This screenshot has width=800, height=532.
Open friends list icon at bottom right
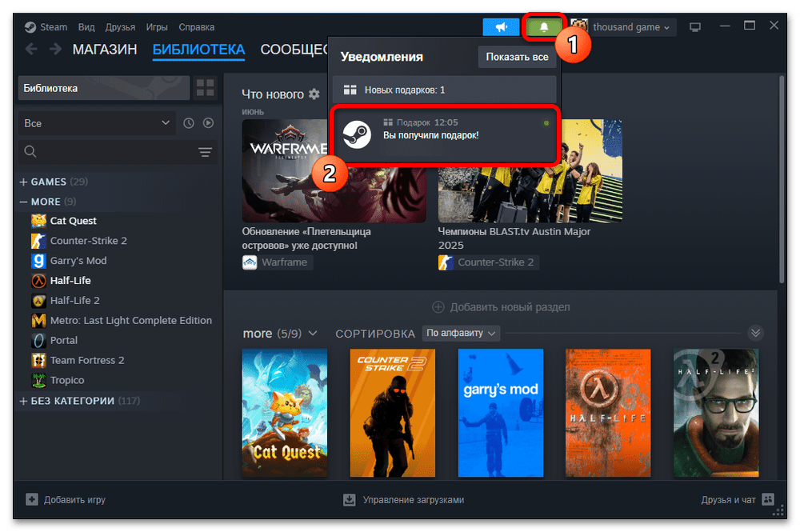click(x=768, y=499)
